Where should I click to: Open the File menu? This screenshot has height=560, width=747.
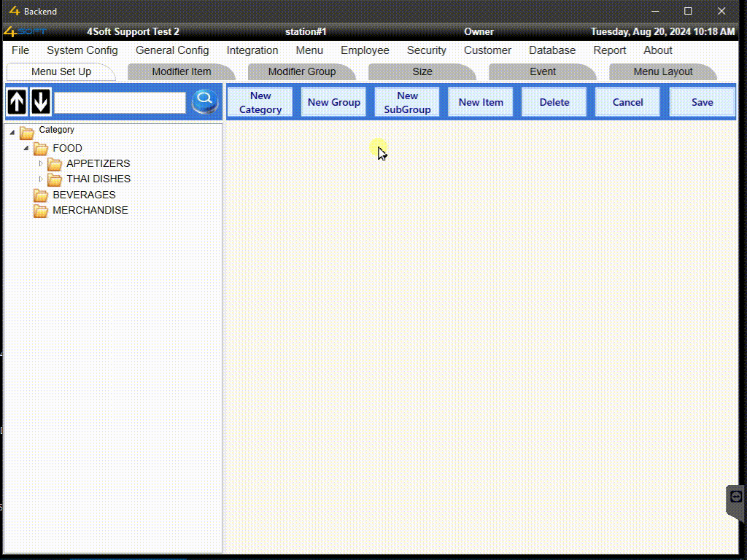click(x=20, y=50)
